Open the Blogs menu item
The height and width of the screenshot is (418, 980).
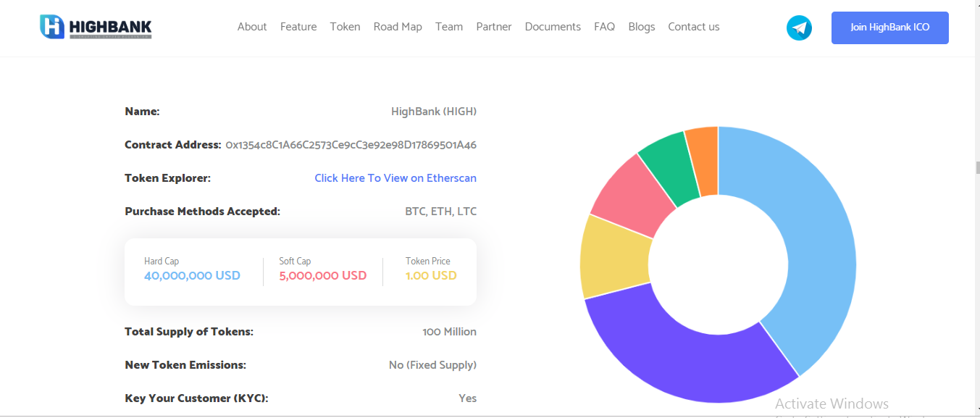coord(642,27)
